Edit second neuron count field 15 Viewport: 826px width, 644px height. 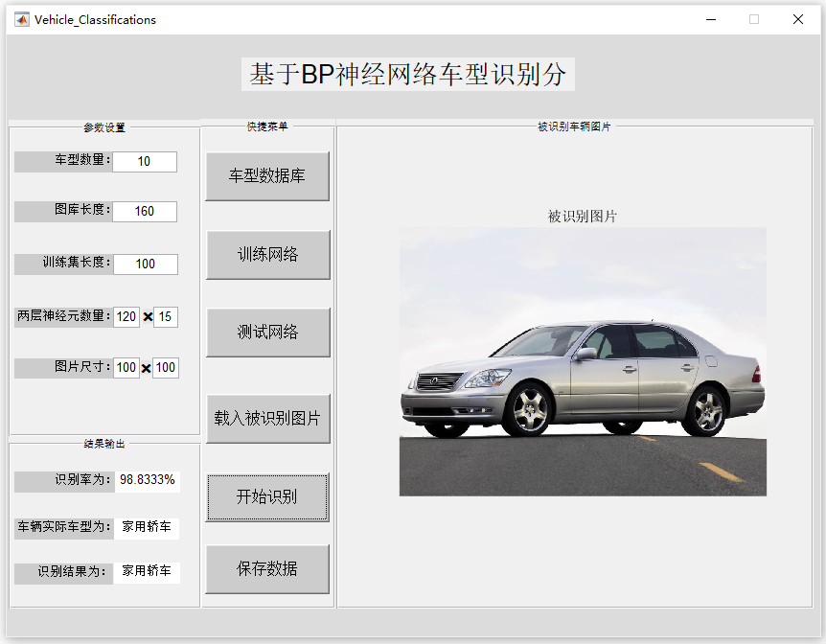click(166, 317)
